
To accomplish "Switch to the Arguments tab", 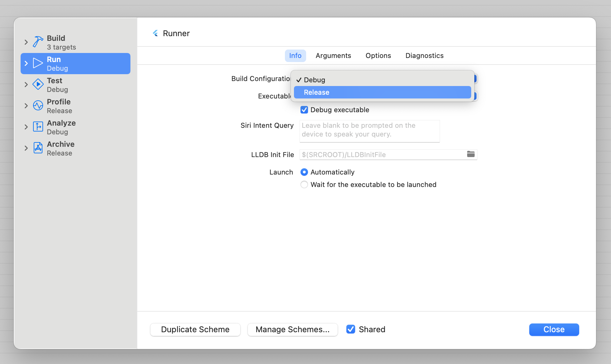I will pyautogui.click(x=333, y=55).
